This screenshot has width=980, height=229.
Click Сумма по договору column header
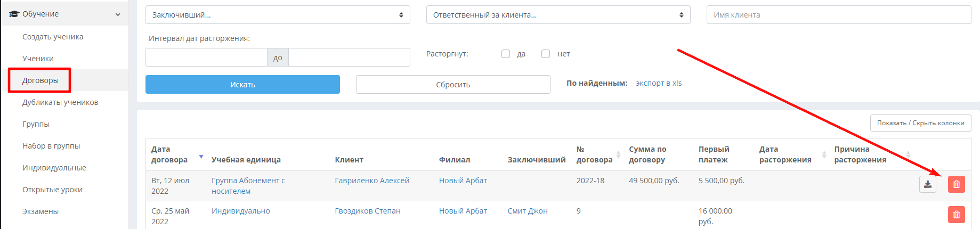point(647,154)
